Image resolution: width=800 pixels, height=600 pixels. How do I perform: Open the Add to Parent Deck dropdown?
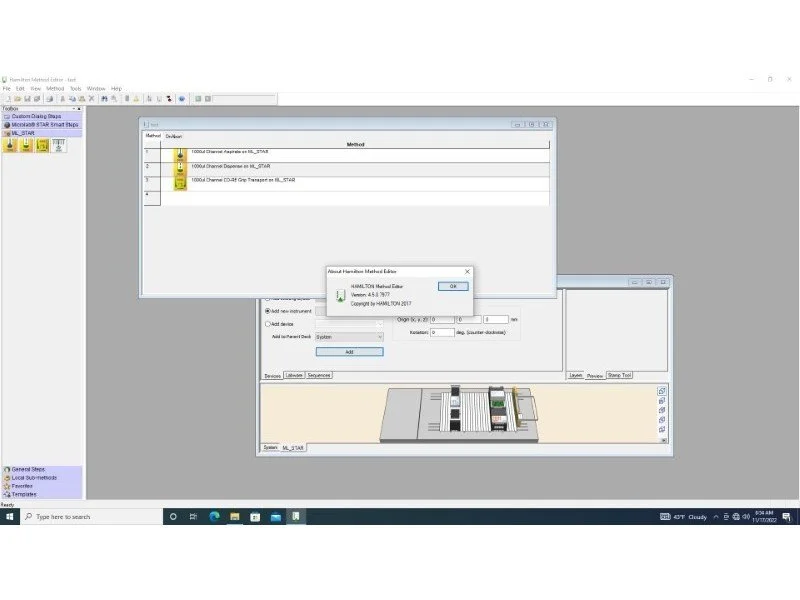(349, 337)
